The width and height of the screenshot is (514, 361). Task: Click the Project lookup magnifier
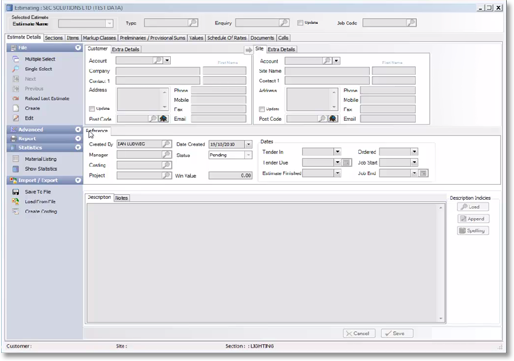tap(166, 175)
